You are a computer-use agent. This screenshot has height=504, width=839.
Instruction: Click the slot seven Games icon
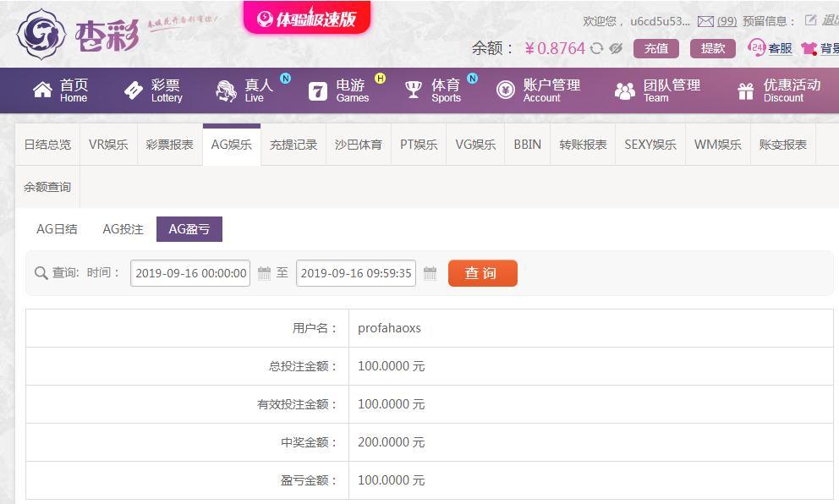[x=317, y=91]
